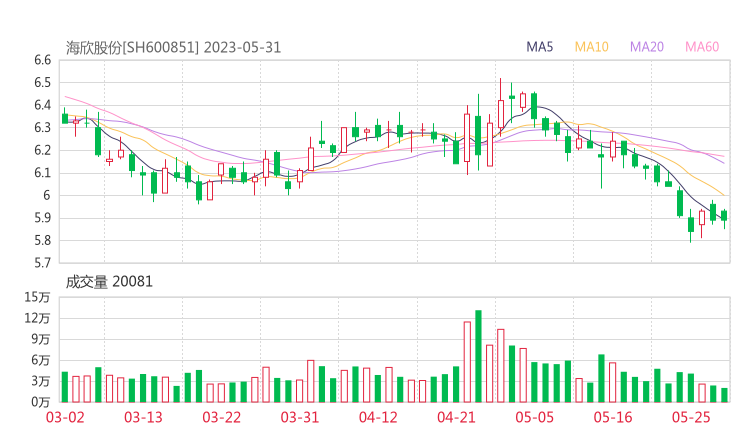Click the 05-16 date axis label
The height and width of the screenshot is (440, 740).
click(x=613, y=417)
